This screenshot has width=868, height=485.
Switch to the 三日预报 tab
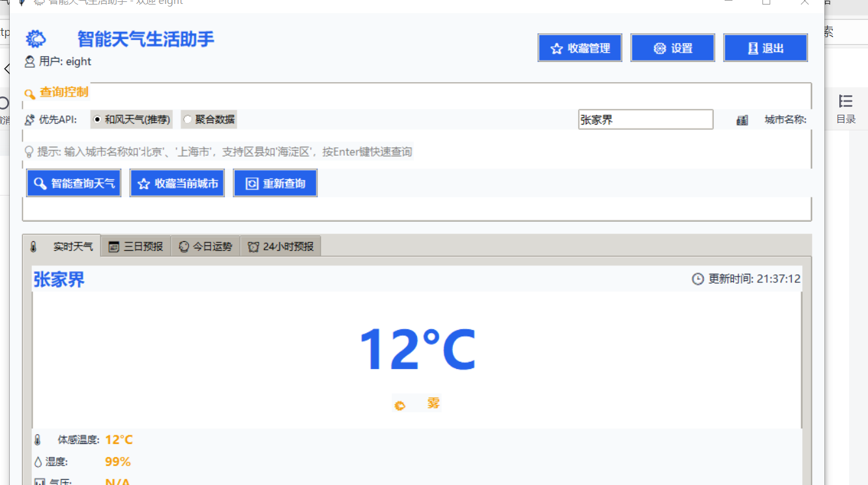pyautogui.click(x=136, y=246)
